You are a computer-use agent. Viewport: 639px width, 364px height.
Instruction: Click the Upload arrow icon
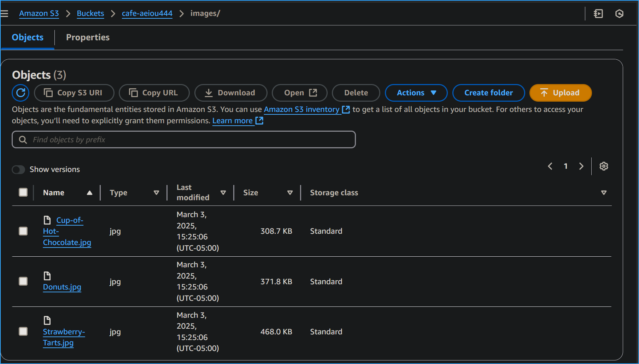click(x=544, y=93)
